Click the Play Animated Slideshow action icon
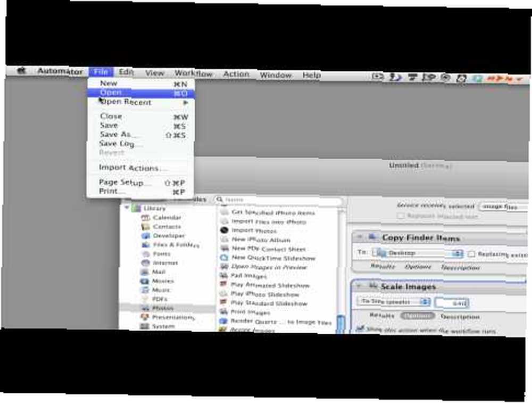532x403 pixels. tap(223, 284)
